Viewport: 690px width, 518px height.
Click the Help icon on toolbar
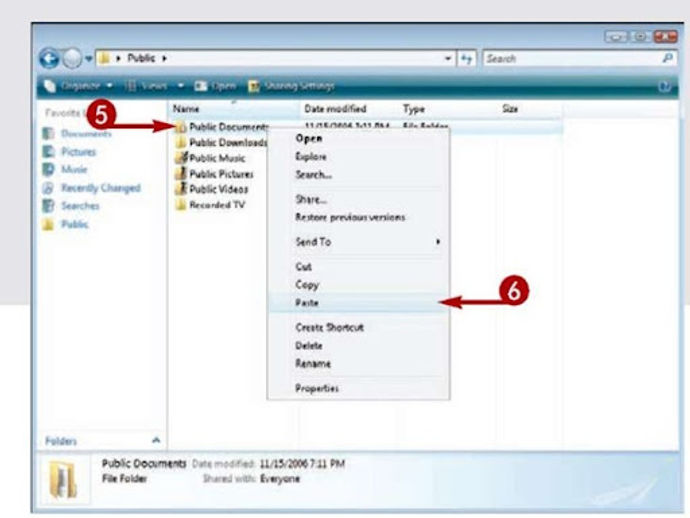coord(664,86)
